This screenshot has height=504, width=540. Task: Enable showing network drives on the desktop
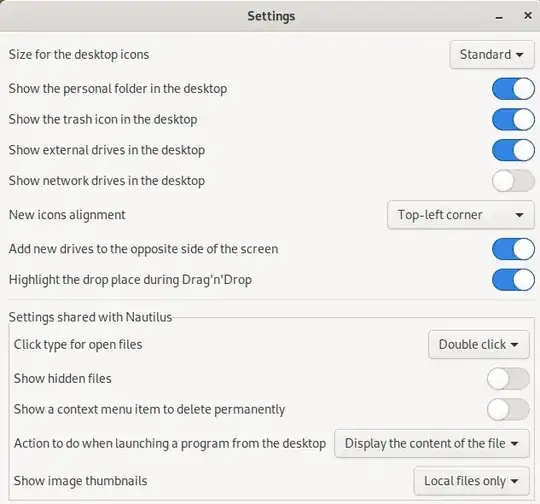(x=513, y=181)
